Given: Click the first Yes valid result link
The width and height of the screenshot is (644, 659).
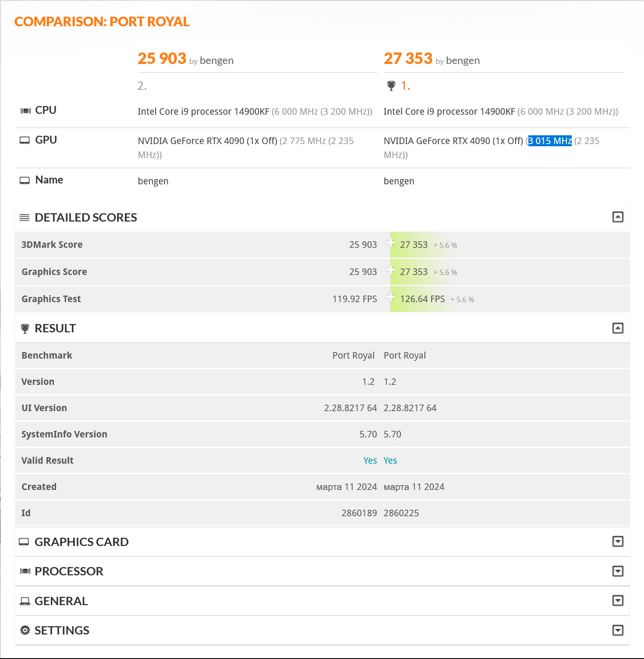Looking at the screenshot, I should click(x=370, y=461).
